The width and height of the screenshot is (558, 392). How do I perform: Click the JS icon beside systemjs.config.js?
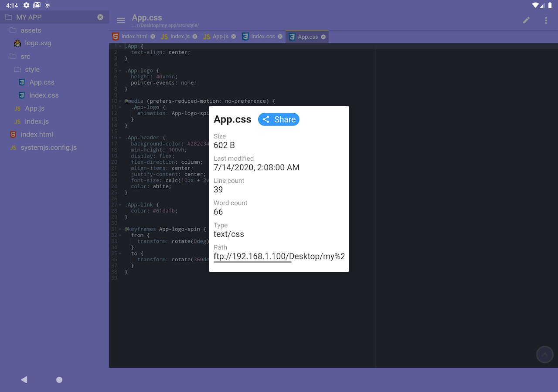tap(13, 148)
